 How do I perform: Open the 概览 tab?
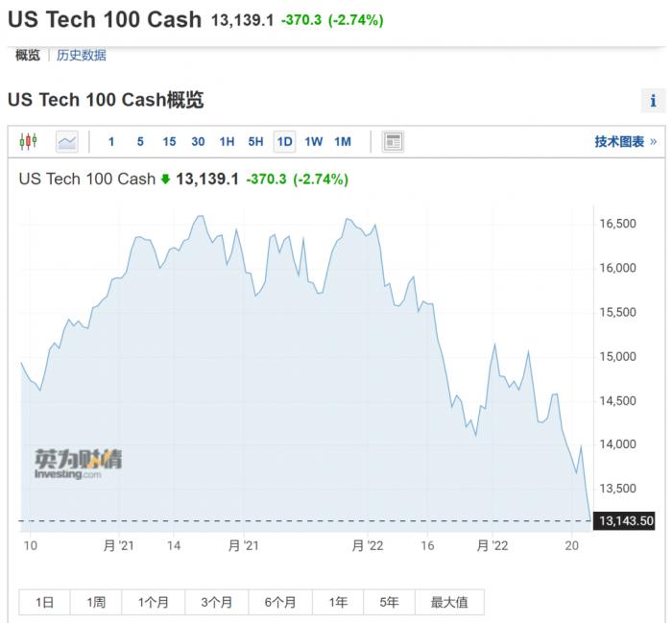[28, 56]
